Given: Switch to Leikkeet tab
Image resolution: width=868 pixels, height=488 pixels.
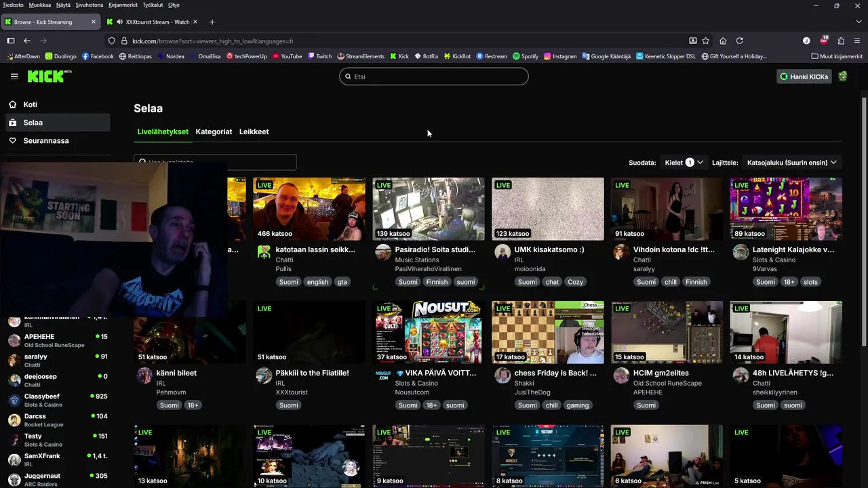Looking at the screenshot, I should point(254,131).
